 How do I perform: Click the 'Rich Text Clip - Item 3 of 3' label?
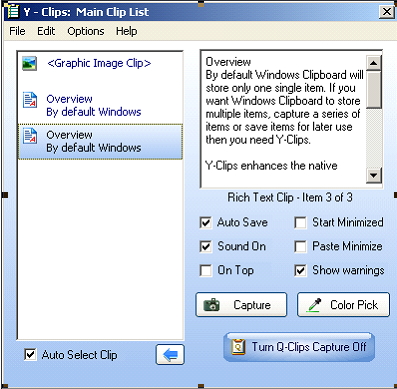[290, 197]
